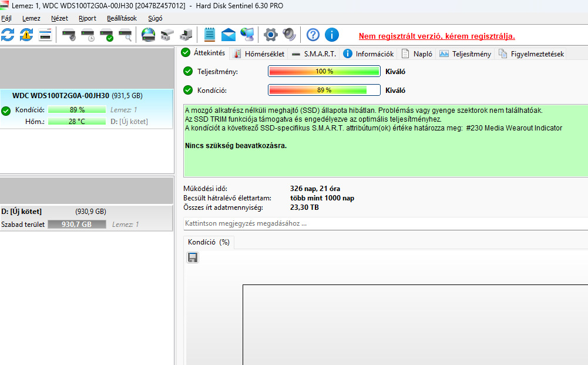The height and width of the screenshot is (365, 588).
Task: Click the blue envelope e-mail icon
Action: tap(229, 35)
